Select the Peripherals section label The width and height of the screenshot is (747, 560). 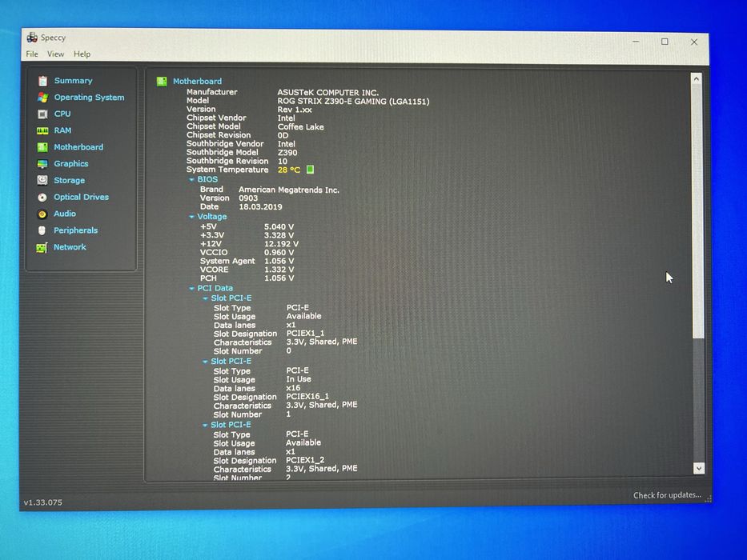[75, 230]
